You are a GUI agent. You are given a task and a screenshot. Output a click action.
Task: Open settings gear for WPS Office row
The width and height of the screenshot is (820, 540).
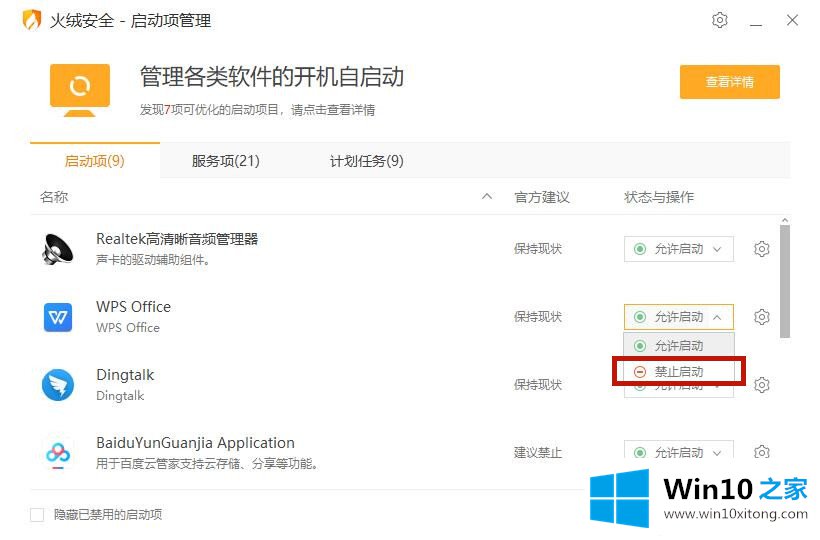pos(761,317)
